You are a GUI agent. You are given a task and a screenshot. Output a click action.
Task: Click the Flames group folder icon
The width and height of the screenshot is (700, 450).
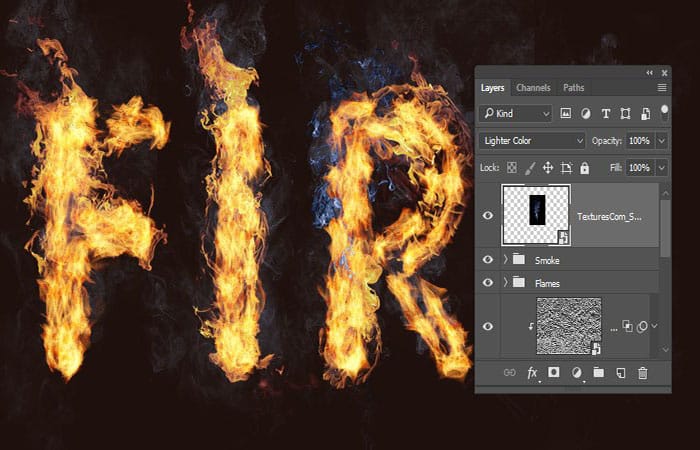point(518,282)
